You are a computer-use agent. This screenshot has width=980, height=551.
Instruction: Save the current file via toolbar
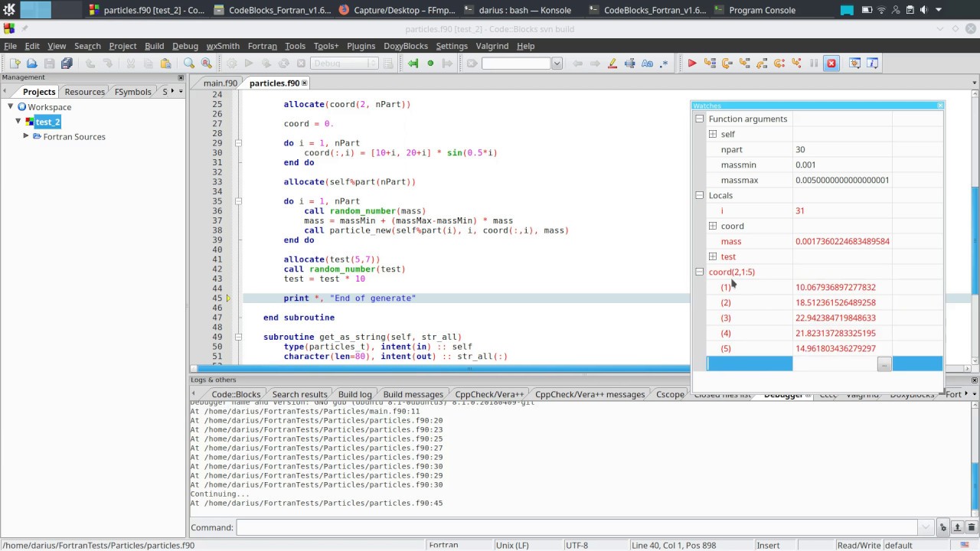49,64
